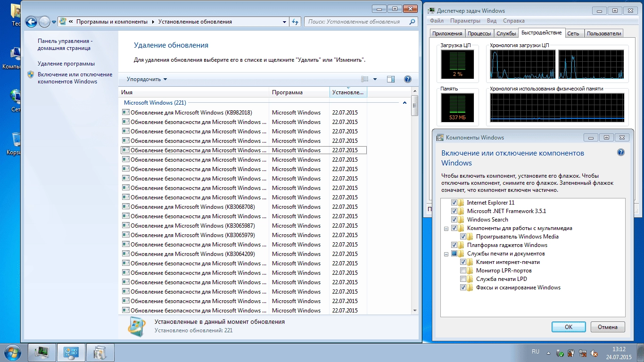The width and height of the screenshot is (644, 362).
Task: Switch to Control Panel taskbar button
Action: click(x=71, y=353)
